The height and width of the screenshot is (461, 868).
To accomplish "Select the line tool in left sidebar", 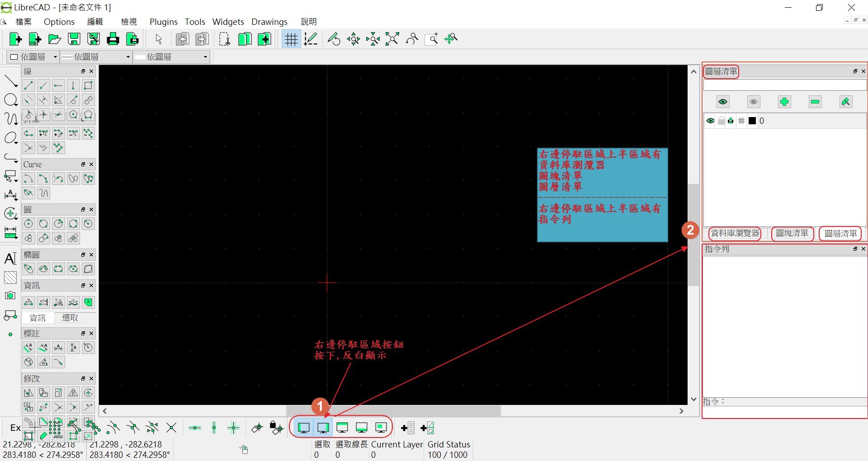I will tap(10, 81).
